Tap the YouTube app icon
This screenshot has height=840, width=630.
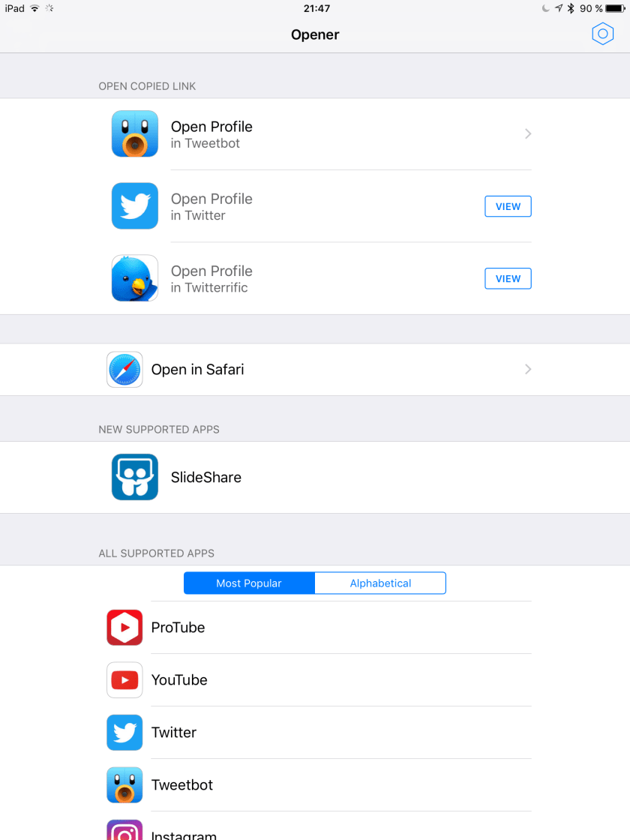124,680
